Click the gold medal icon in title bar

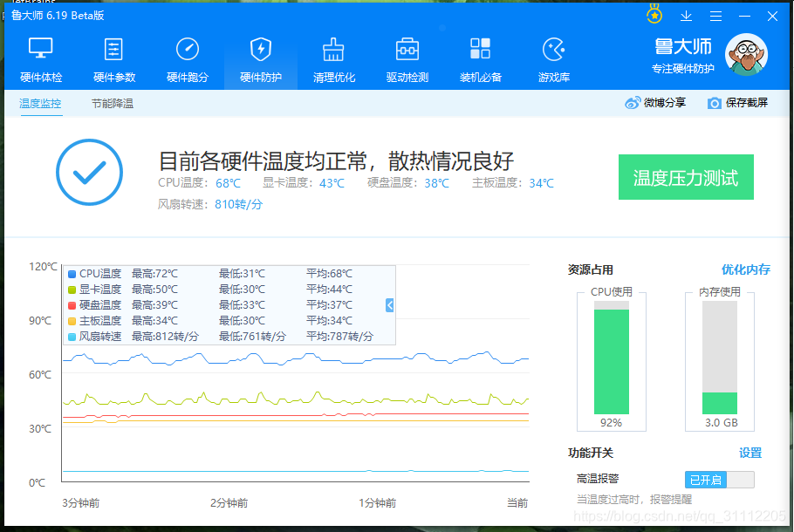tap(654, 14)
